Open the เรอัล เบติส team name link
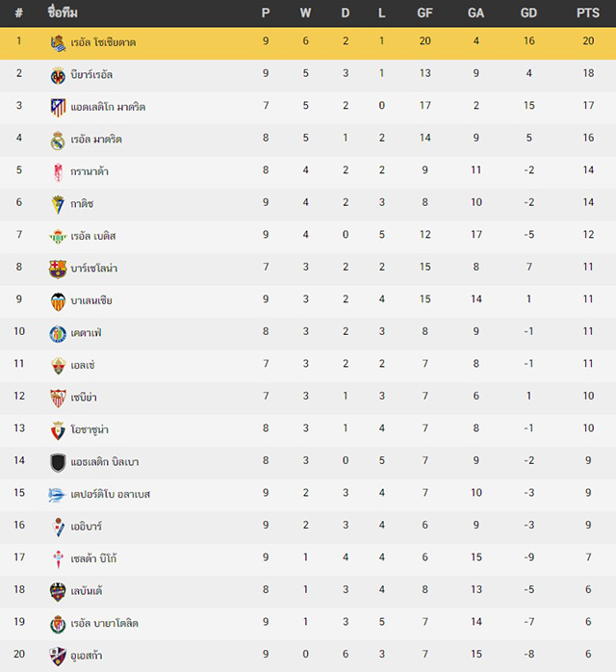The height and width of the screenshot is (672, 616). [93, 236]
